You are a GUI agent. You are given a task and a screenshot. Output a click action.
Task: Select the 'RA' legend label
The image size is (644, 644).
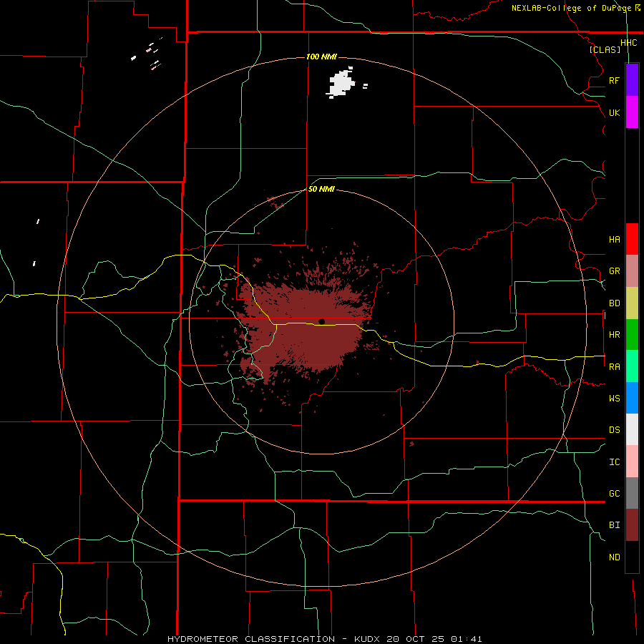(614, 367)
